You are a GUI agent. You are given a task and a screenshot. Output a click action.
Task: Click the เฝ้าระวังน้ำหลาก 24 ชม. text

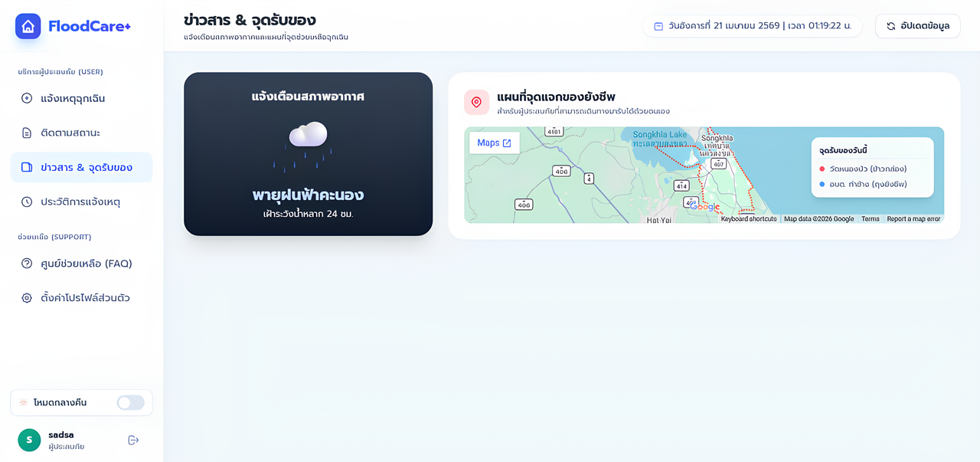[x=308, y=214]
